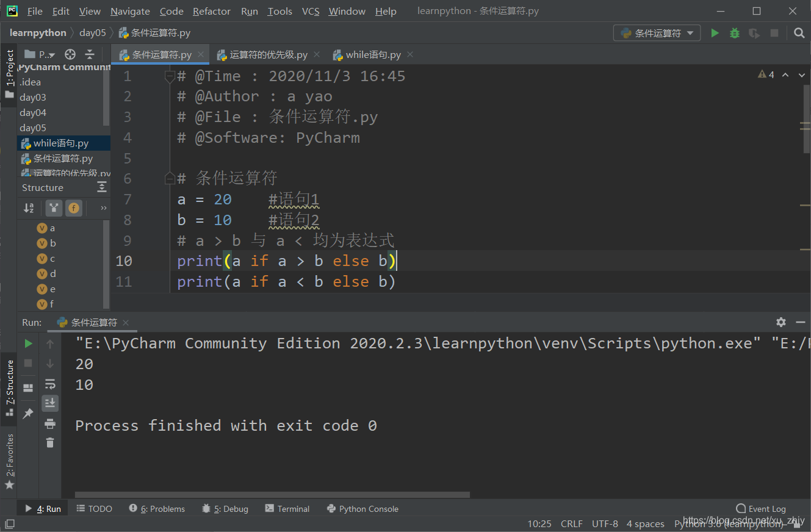Open the Refactor menu
Screen dimensions: 811x532
pos(212,11)
